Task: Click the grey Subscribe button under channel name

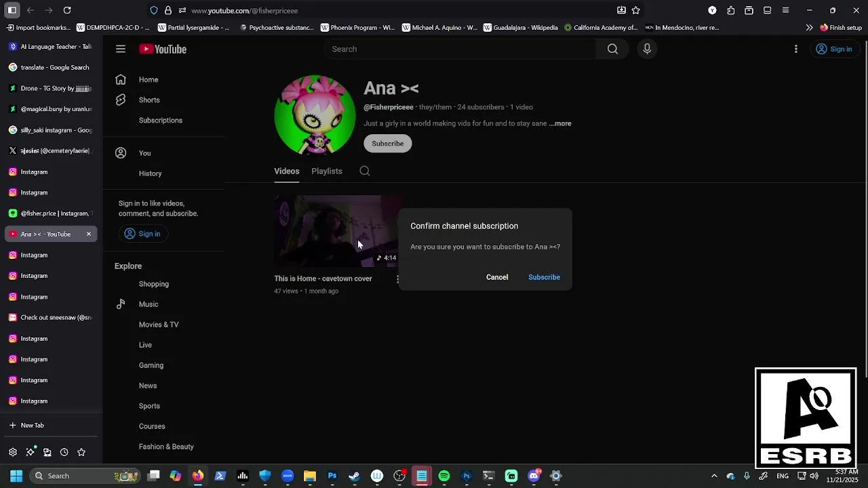Action: click(x=387, y=143)
